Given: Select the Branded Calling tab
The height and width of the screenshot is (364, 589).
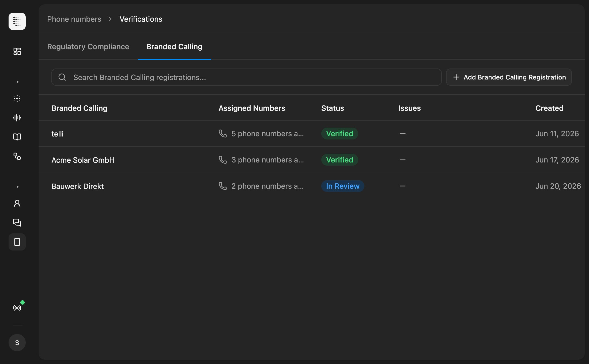Looking at the screenshot, I should [x=174, y=47].
